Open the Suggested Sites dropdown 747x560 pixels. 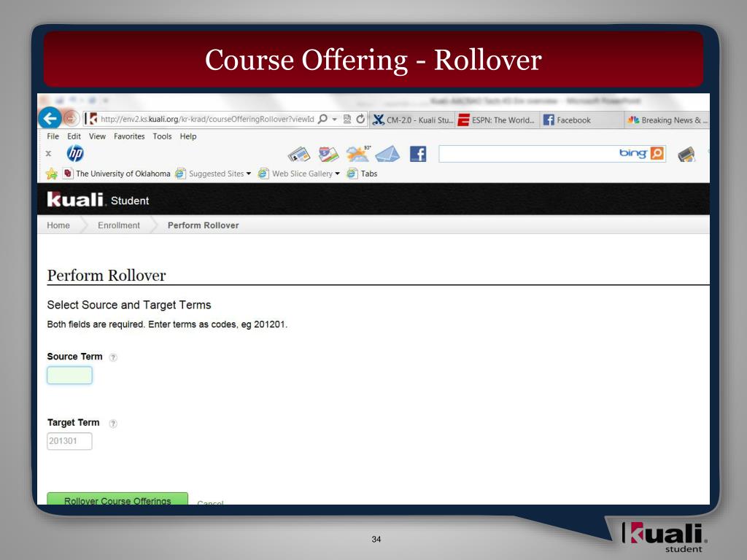pyautogui.click(x=213, y=174)
